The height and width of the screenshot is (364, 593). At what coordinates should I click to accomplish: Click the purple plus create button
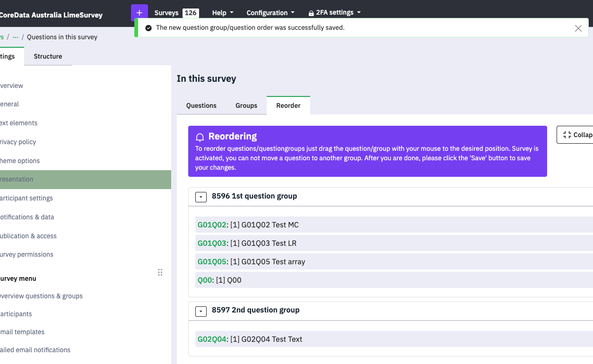pos(139,13)
